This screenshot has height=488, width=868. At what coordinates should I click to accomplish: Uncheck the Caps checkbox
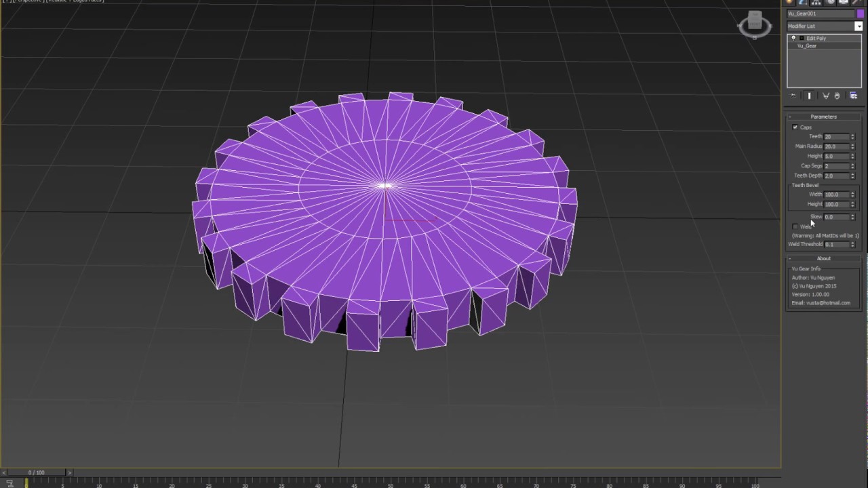(795, 127)
